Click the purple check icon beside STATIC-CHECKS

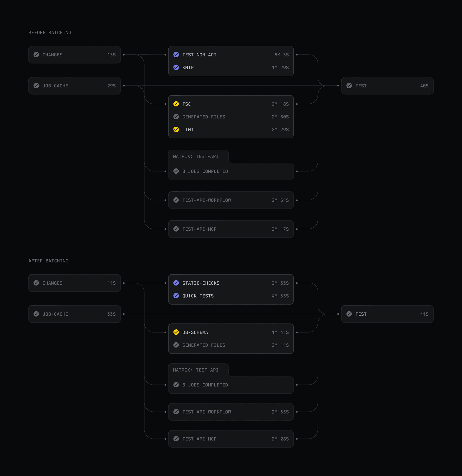pyautogui.click(x=176, y=283)
